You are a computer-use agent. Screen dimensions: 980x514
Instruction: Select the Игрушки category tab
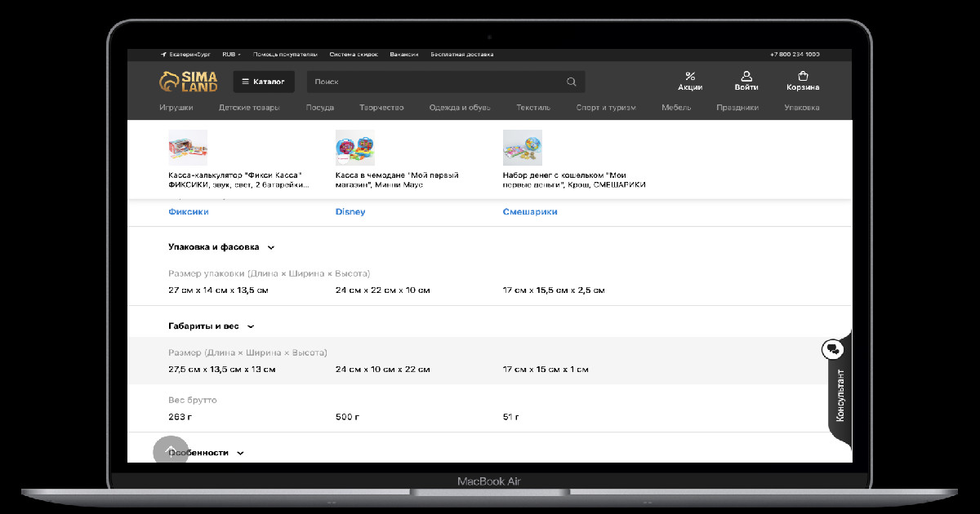pyautogui.click(x=176, y=108)
